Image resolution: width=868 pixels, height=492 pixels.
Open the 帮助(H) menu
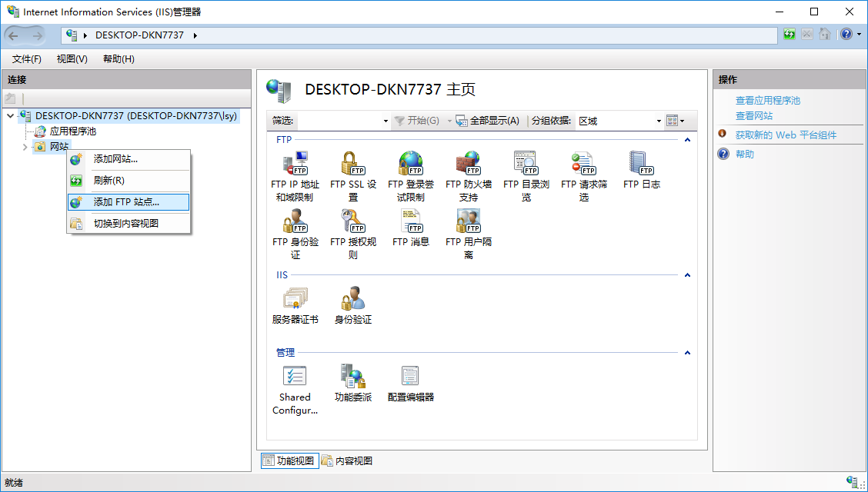[119, 59]
